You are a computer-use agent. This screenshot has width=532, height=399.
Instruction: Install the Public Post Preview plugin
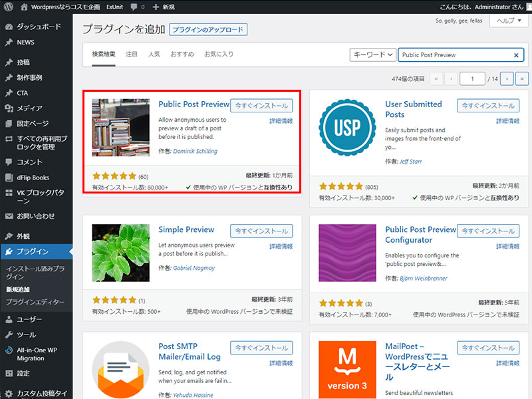(261, 105)
